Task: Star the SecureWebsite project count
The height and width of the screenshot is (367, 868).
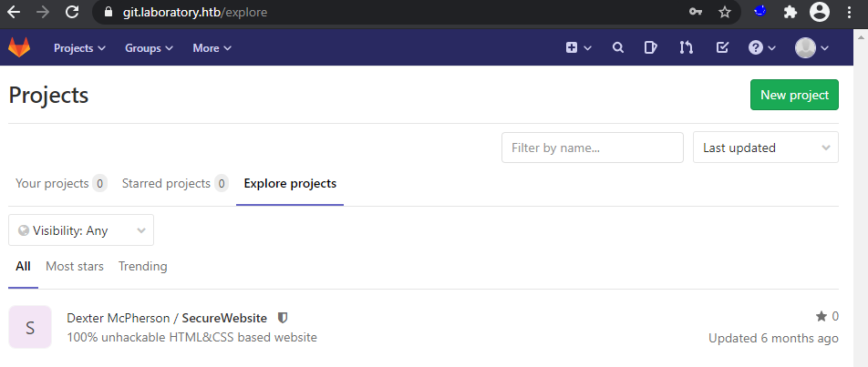Action: 827,316
